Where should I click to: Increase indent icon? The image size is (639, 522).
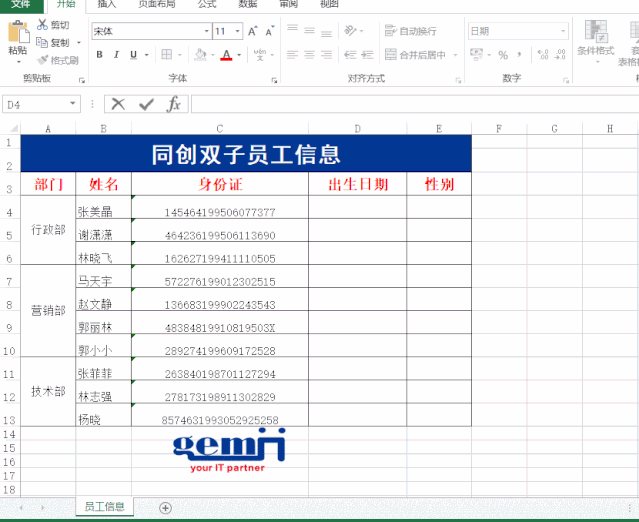[367, 55]
